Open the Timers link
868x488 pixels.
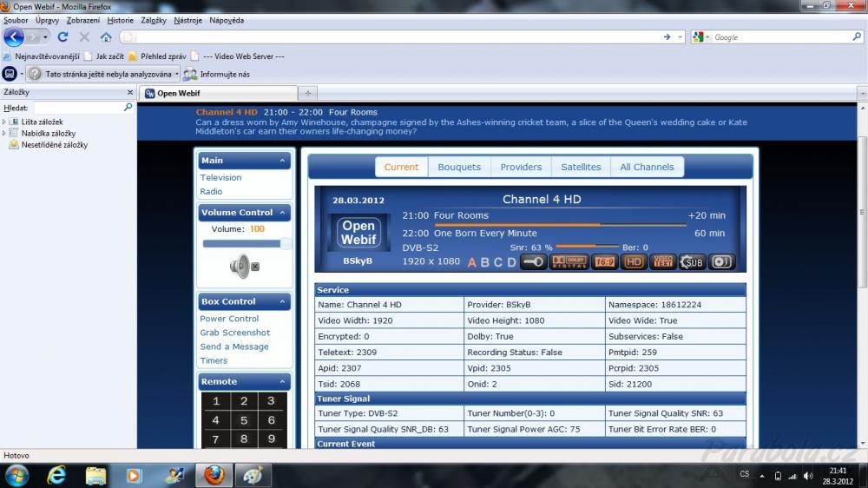(214, 360)
